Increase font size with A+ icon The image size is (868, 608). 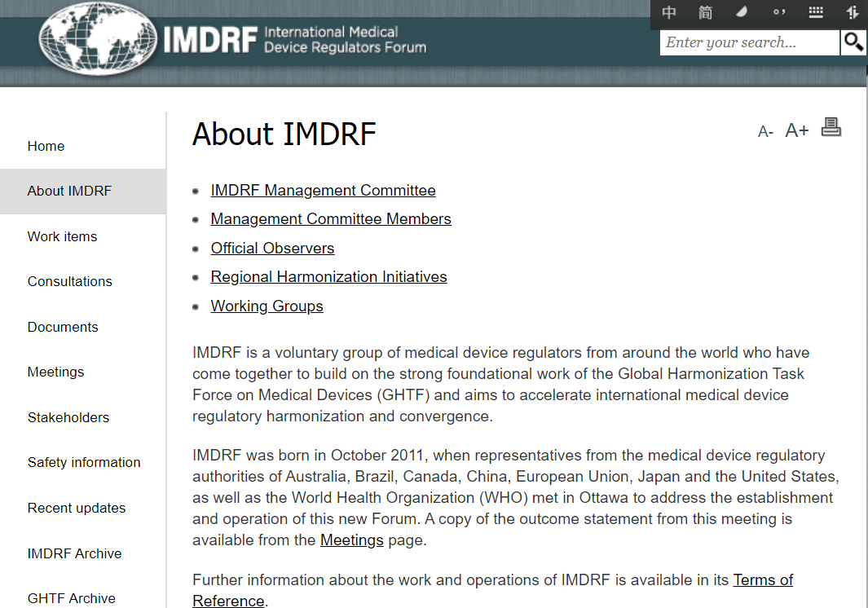tap(796, 130)
